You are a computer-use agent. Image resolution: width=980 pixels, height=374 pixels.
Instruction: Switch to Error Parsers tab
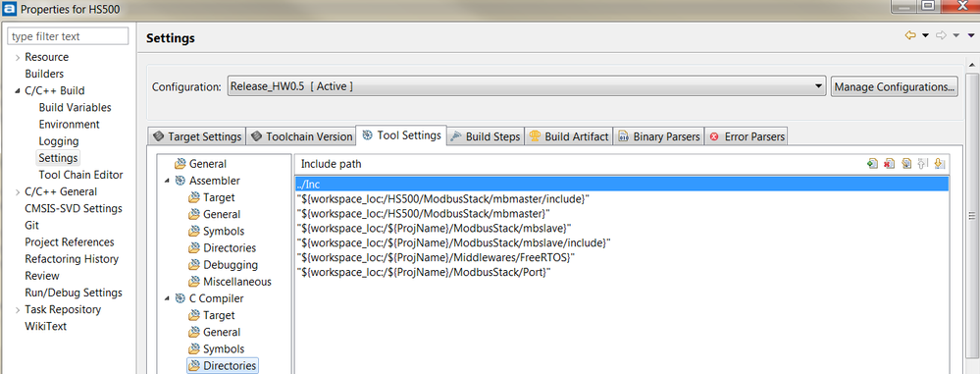(x=747, y=136)
